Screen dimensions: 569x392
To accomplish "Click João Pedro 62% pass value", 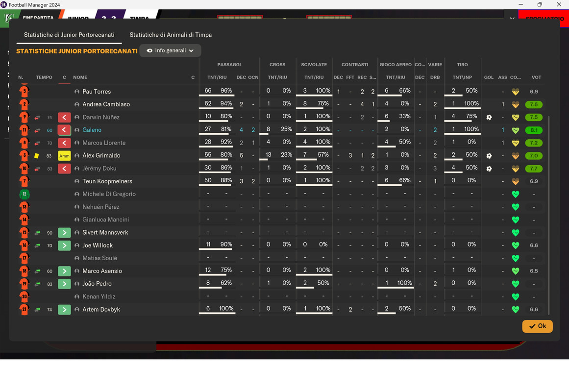I will click(x=226, y=283).
